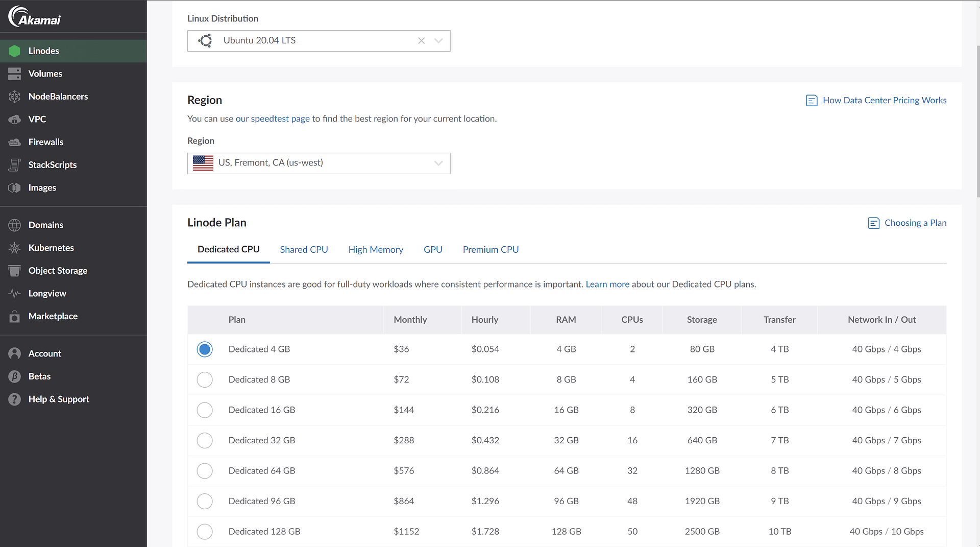980x547 pixels.
Task: Open Help & Support question mark icon
Action: 14,399
